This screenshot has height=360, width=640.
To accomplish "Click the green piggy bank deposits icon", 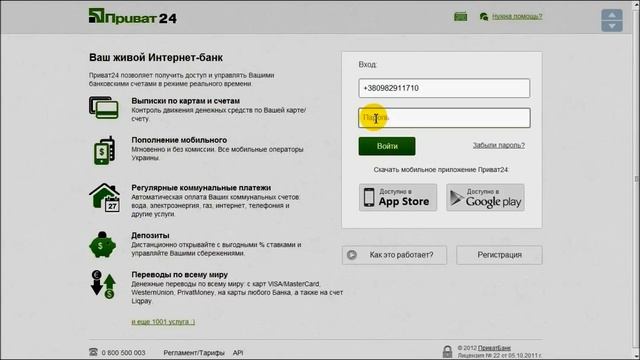I will (x=102, y=245).
